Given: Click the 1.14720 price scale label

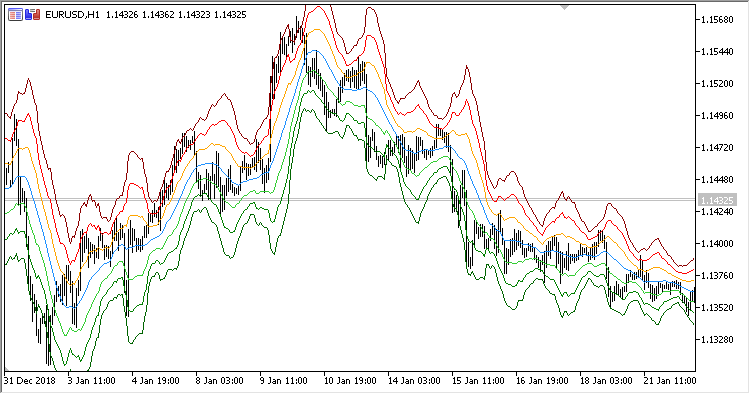Looking at the screenshot, I should [x=717, y=148].
